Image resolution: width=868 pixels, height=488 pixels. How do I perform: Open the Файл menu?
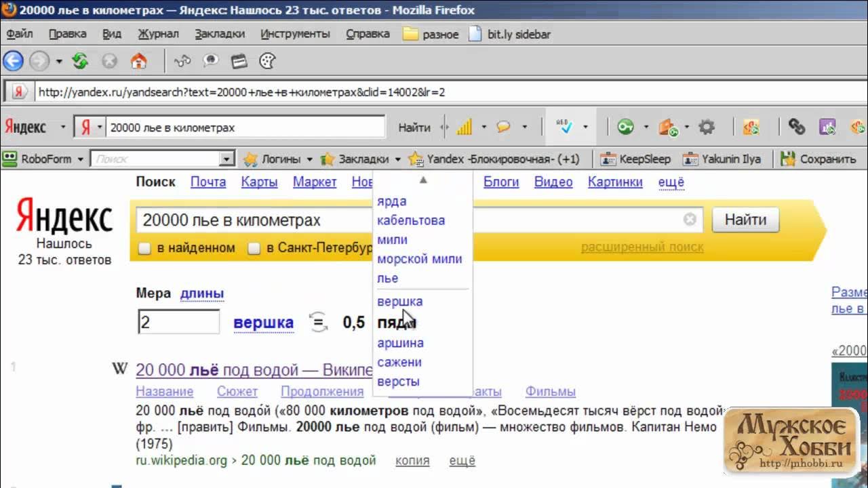(x=19, y=34)
